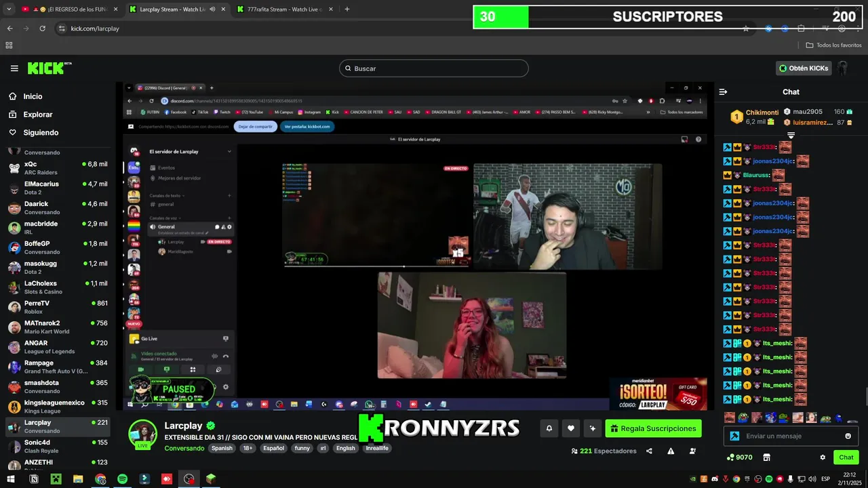This screenshot has height=488, width=868.
Task: Open the Todos los favoritos bookmarks folder
Action: (x=833, y=45)
